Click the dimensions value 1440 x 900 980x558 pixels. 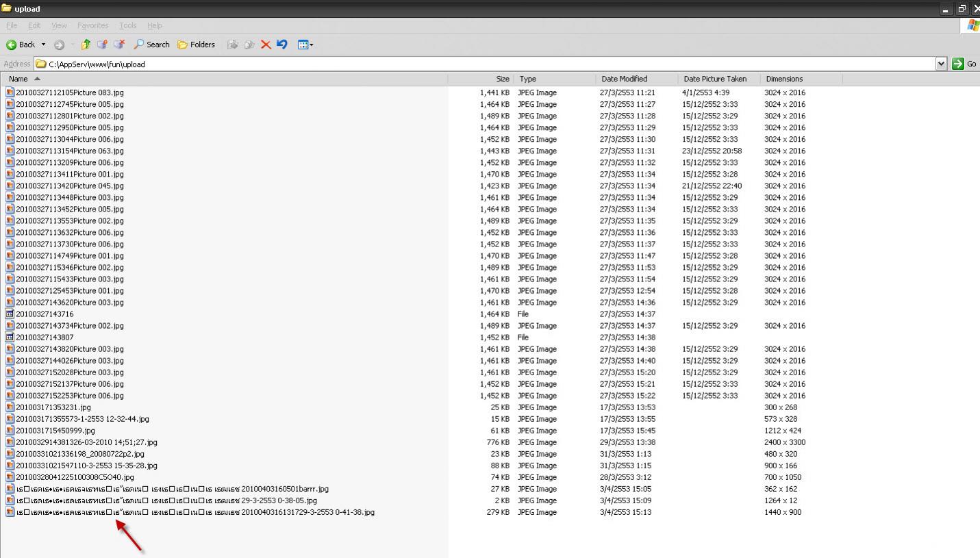point(783,511)
